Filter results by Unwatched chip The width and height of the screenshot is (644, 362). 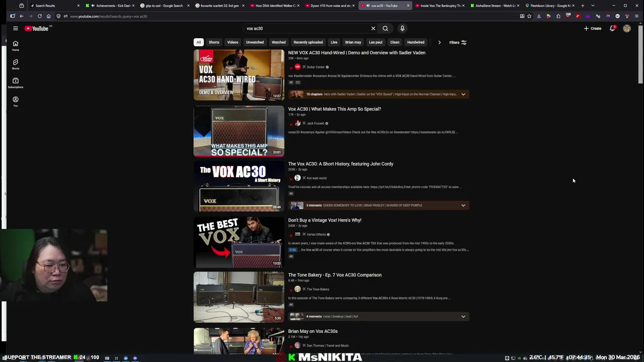click(255, 42)
